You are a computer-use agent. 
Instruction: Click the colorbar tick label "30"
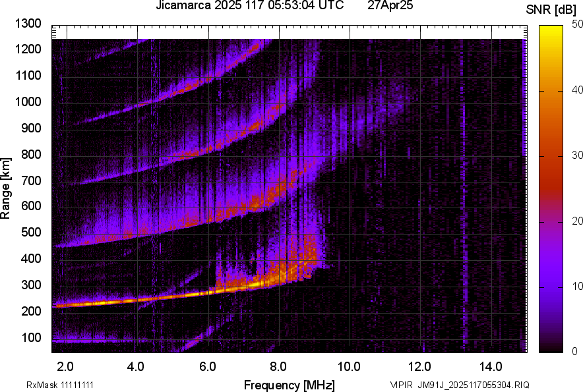click(578, 155)
